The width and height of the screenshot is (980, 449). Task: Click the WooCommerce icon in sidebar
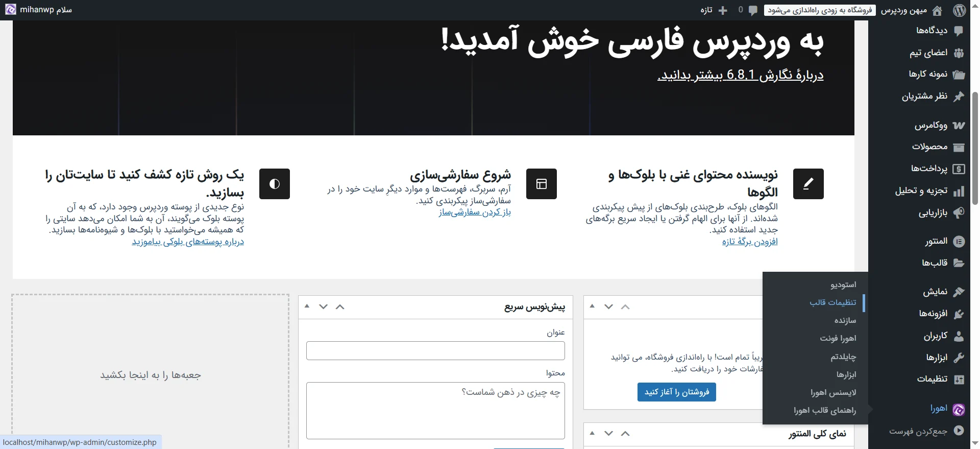point(959,125)
